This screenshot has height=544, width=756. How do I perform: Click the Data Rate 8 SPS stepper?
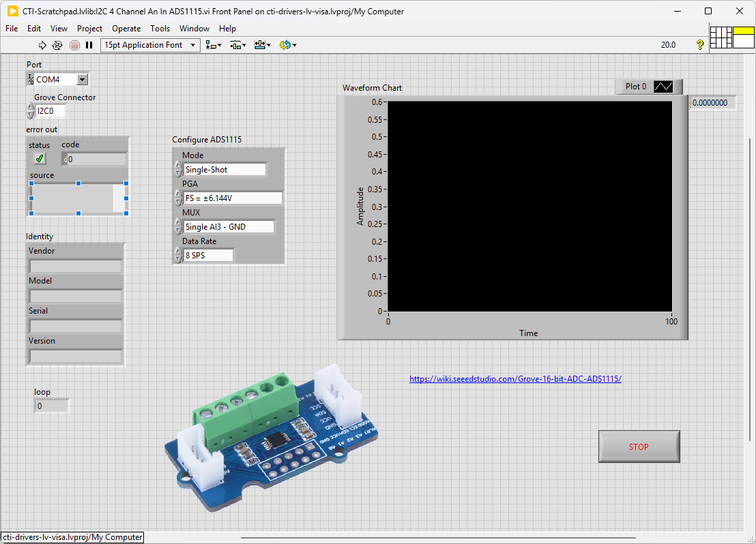(x=178, y=255)
